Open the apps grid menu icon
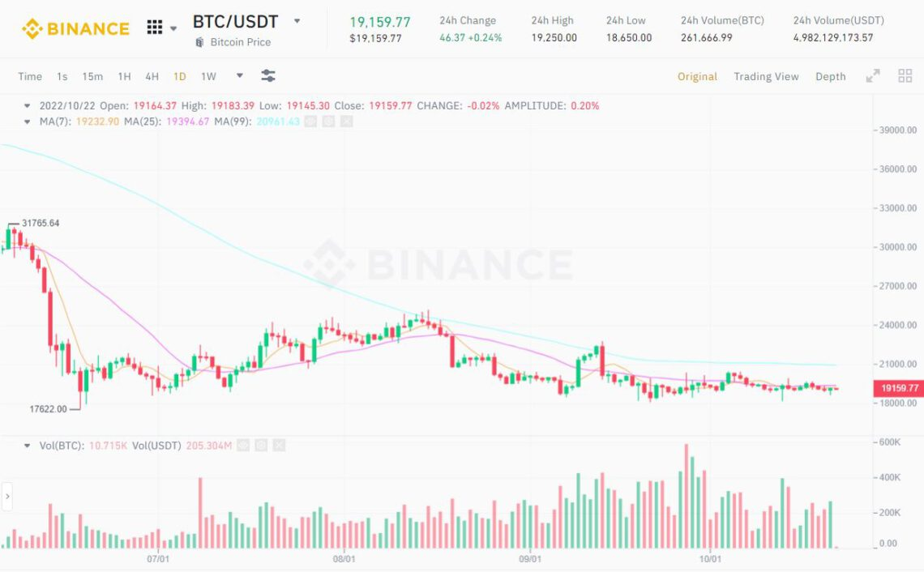The width and height of the screenshot is (924, 572). (x=154, y=28)
